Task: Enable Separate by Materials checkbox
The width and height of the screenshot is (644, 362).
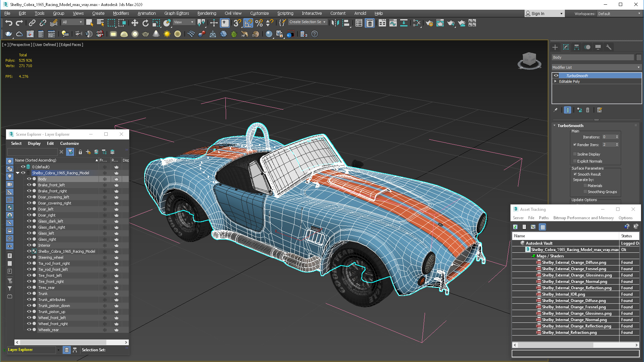Action: point(585,186)
